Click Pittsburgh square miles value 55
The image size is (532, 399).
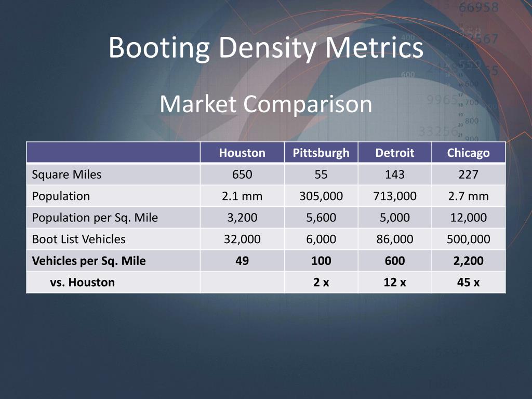point(321,175)
